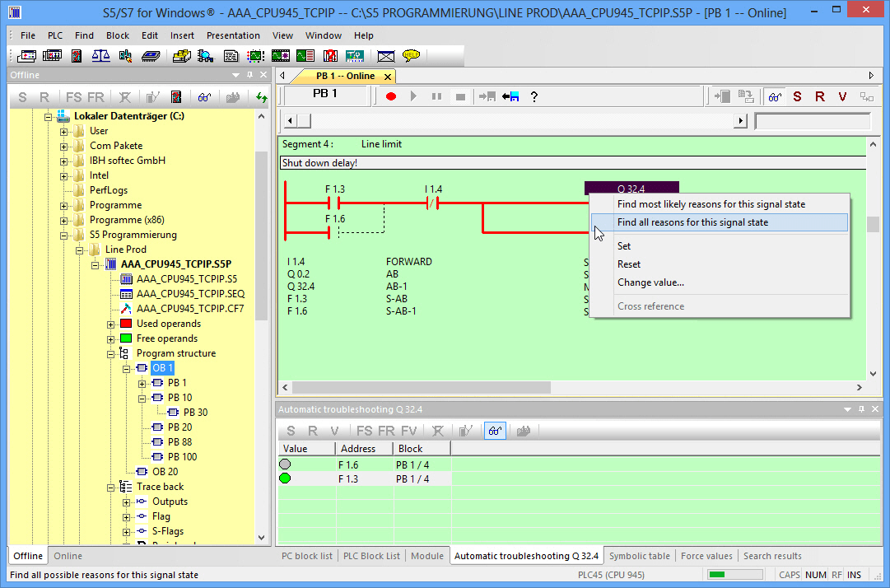Click the pause button in PB 1 toolbar
The width and height of the screenshot is (890, 588).
436,96
